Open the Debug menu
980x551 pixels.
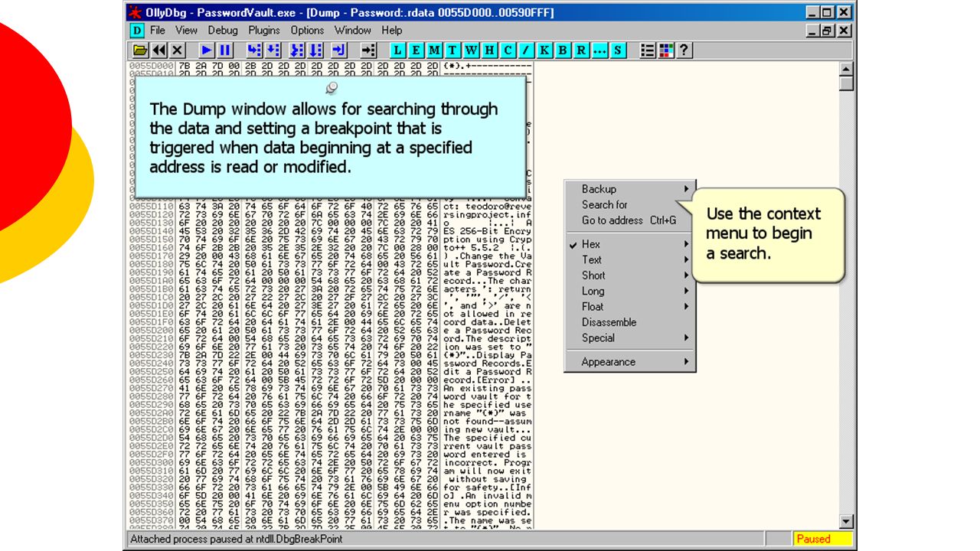pos(223,31)
